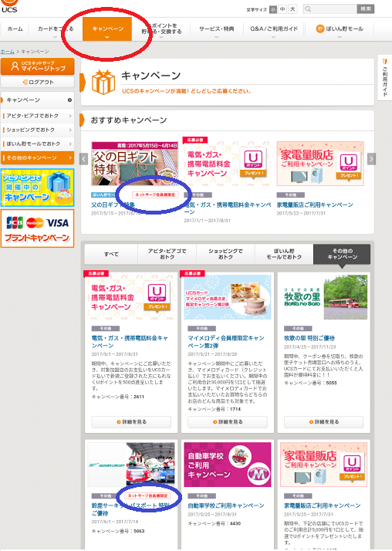Click bottom 家電量販店ご利用キャンペーン title link

click(322, 505)
